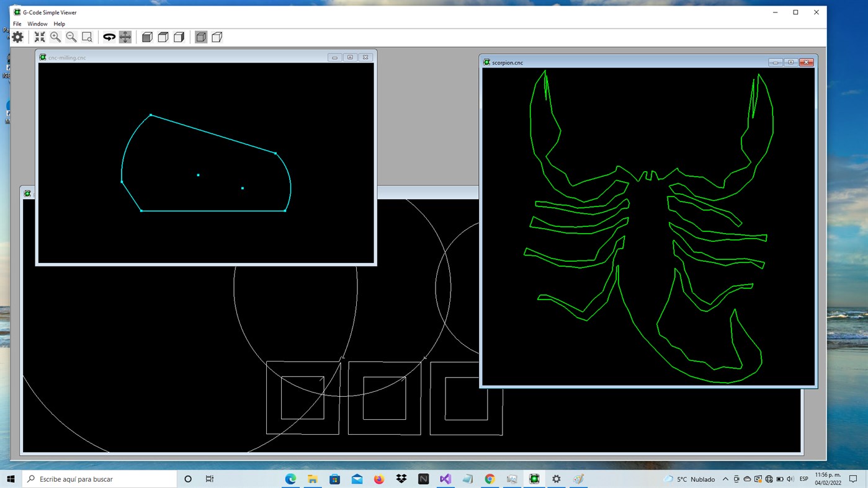Select the fit-to-window zoom tool
The image size is (868, 488).
39,37
